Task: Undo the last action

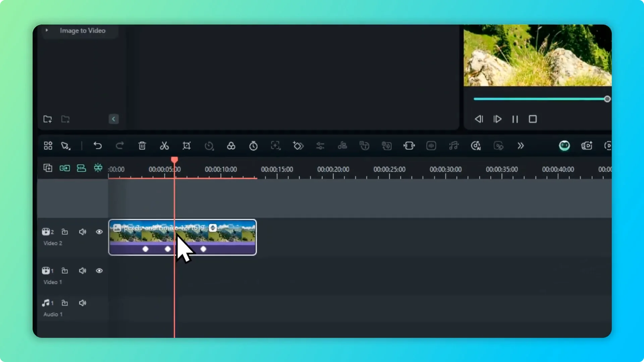Action: [x=98, y=146]
